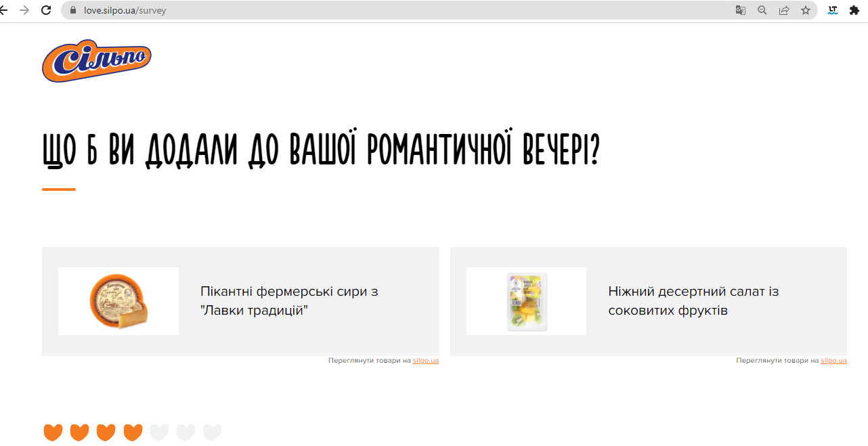This screenshot has width=868, height=446.
Task: Choose the "Ніжний десертний салат" answer
Action: (693, 301)
